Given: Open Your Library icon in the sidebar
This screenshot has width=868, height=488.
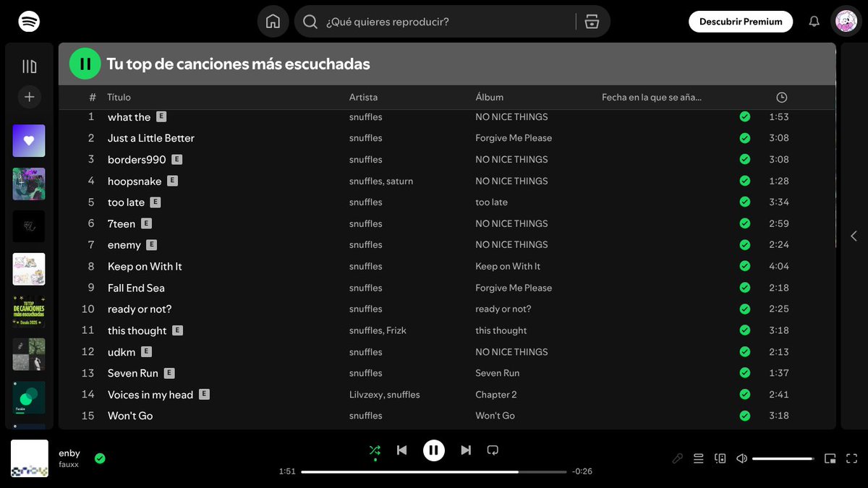Looking at the screenshot, I should (x=29, y=67).
